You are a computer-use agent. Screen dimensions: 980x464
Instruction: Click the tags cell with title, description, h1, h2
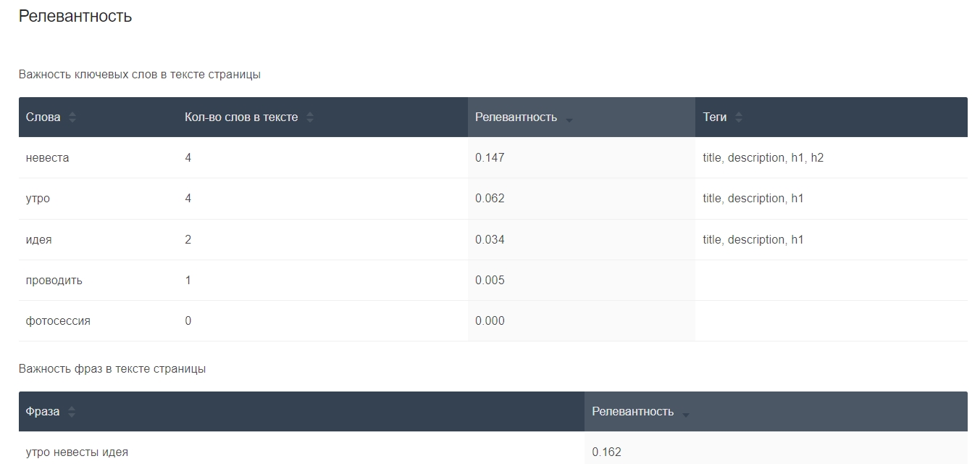tap(763, 158)
